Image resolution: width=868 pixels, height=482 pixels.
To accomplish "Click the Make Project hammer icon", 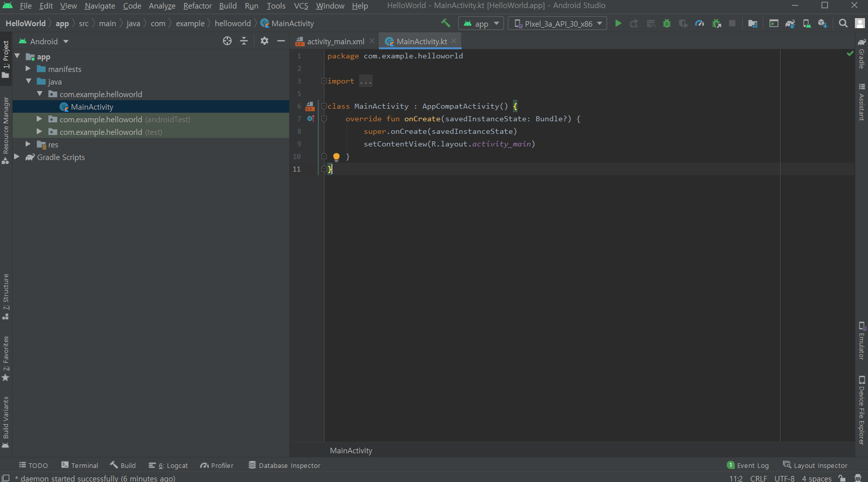I will pyautogui.click(x=446, y=23).
